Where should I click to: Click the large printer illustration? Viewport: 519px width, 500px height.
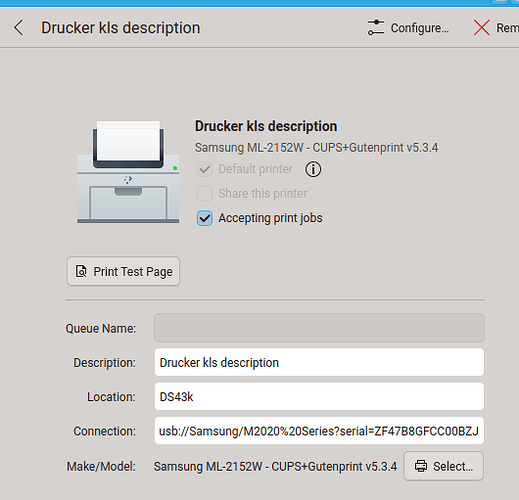(128, 172)
